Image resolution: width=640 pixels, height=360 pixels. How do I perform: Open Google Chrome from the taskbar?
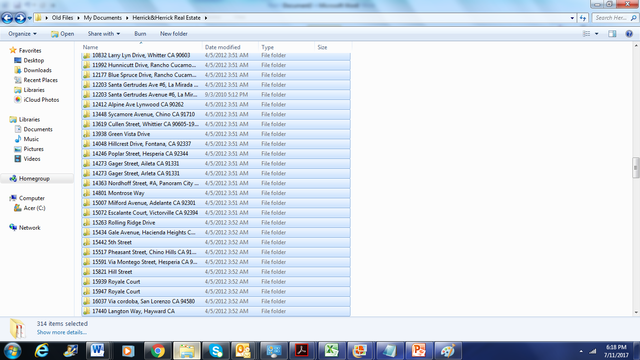pyautogui.click(x=158, y=351)
